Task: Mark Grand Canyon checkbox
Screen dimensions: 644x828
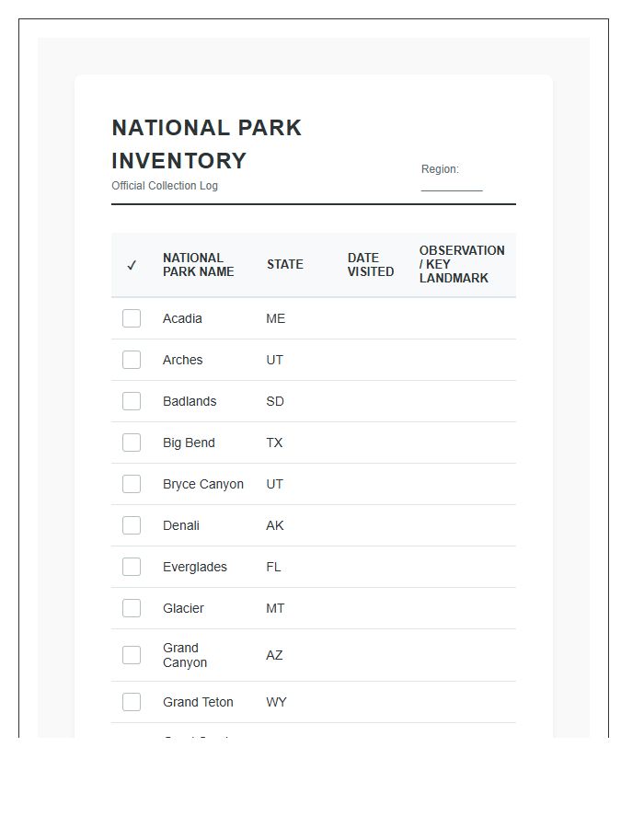Action: coord(132,655)
